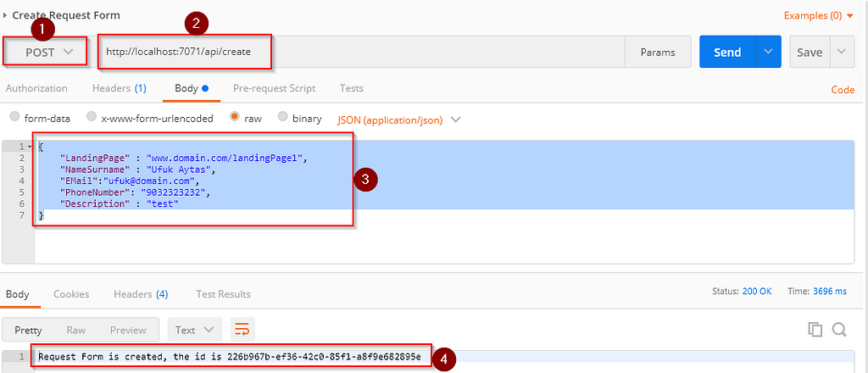Click the Time 3696 ms value
The height and width of the screenshot is (373, 868).
(830, 291)
